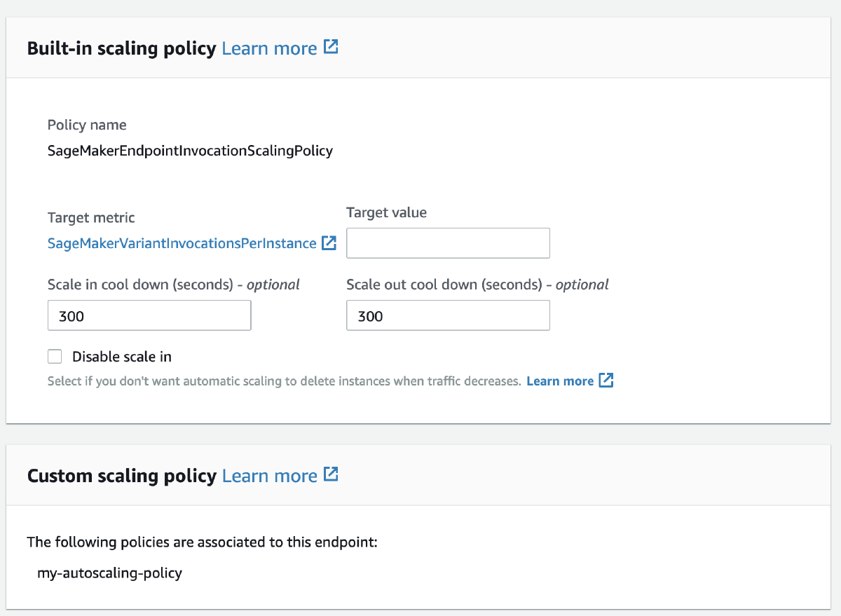Viewport: 841px width, 616px height.
Task: Focus the Target value input field
Action: click(x=448, y=243)
